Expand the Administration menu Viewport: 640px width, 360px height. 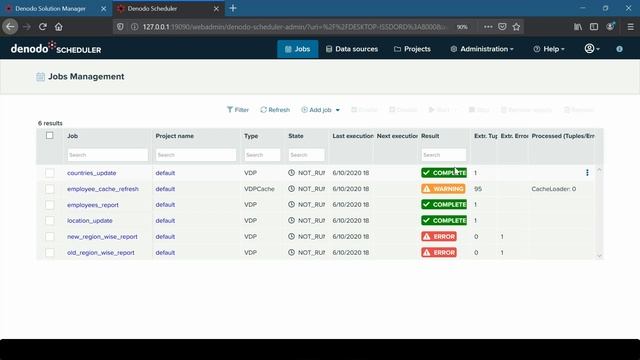click(x=482, y=49)
